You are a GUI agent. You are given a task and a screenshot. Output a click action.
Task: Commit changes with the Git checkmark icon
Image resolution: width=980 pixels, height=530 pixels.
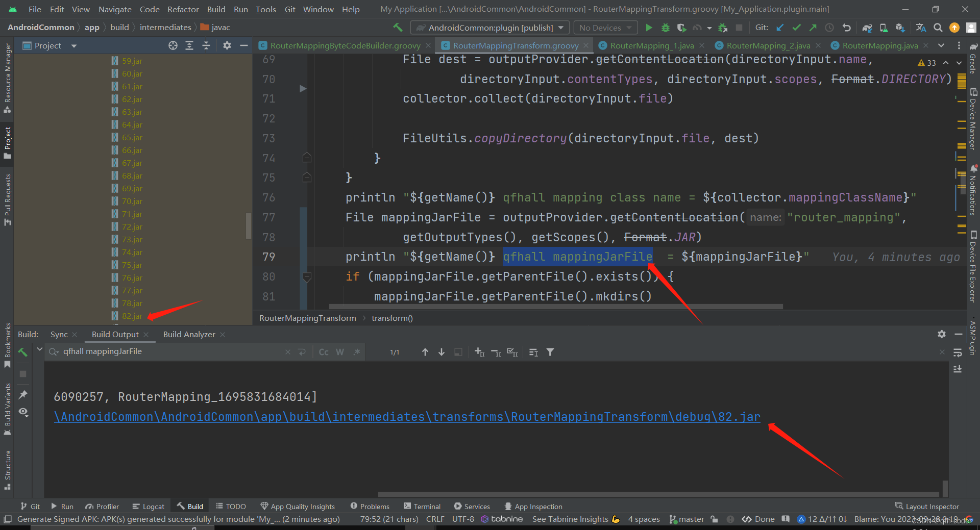point(796,28)
